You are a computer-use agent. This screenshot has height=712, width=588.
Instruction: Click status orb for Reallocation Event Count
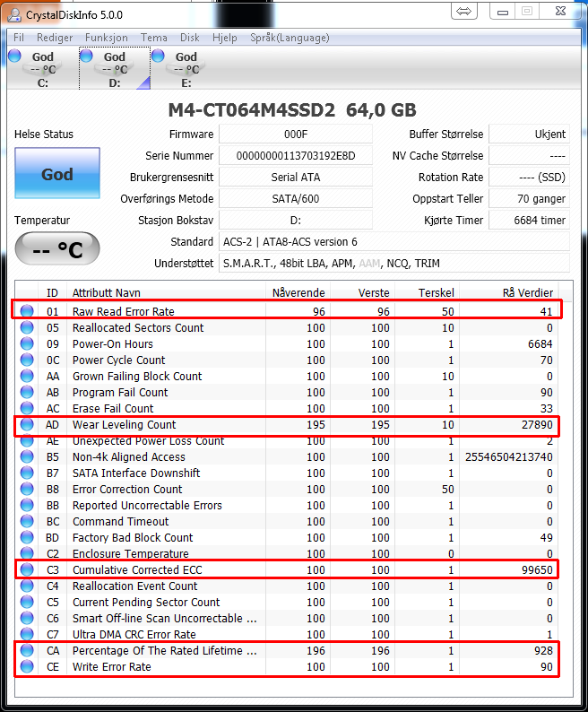27,586
